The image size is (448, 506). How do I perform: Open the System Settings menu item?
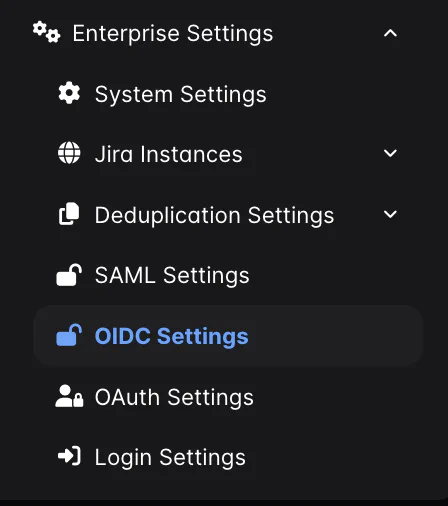(x=180, y=94)
